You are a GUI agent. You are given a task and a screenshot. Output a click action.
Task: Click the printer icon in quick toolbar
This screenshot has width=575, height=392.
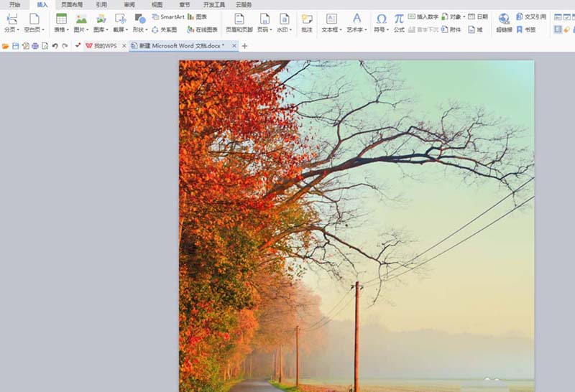pyautogui.click(x=35, y=46)
